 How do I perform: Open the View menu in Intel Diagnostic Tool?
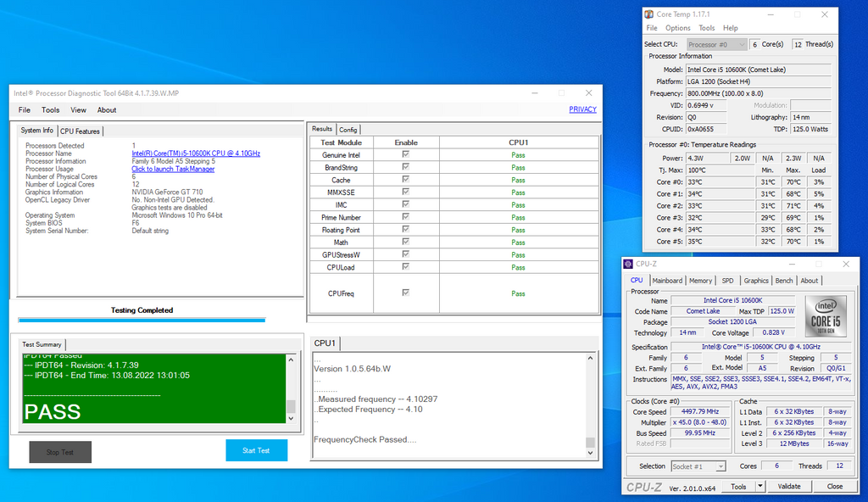pos(78,109)
